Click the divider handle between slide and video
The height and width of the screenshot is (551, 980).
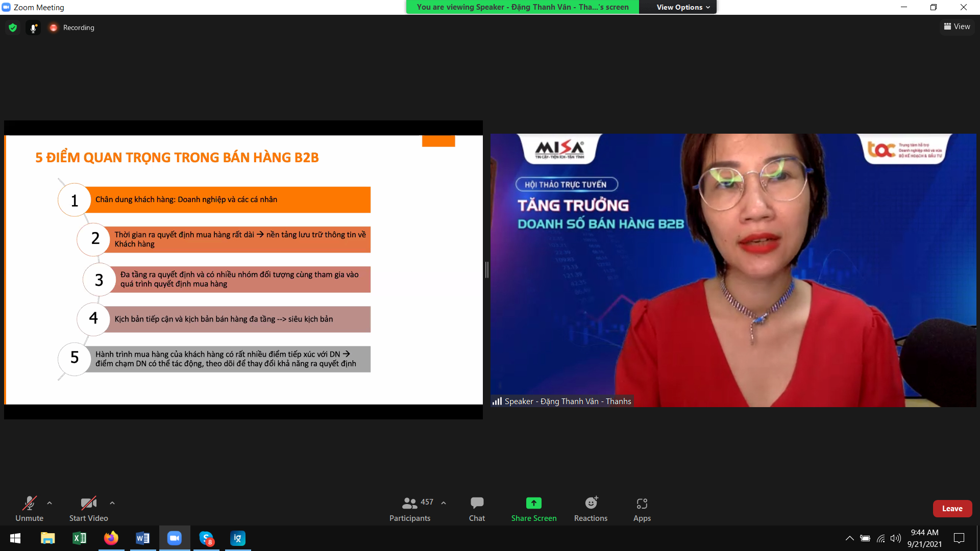pyautogui.click(x=486, y=270)
